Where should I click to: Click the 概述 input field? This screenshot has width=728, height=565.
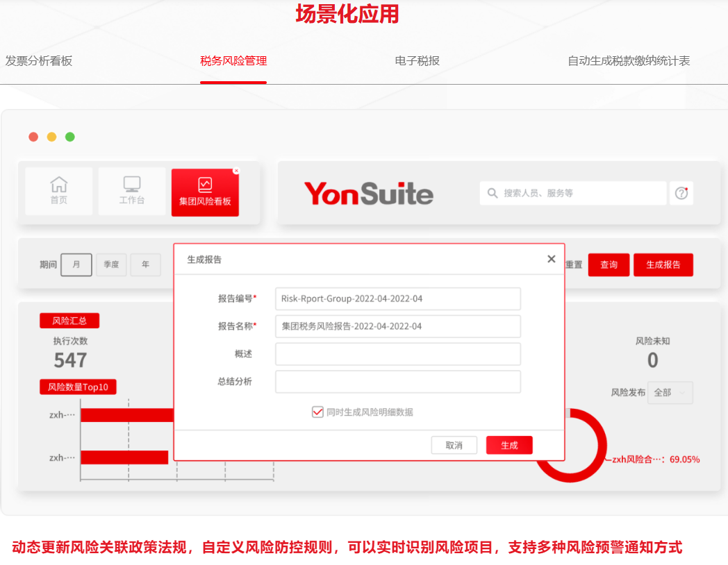click(x=397, y=354)
